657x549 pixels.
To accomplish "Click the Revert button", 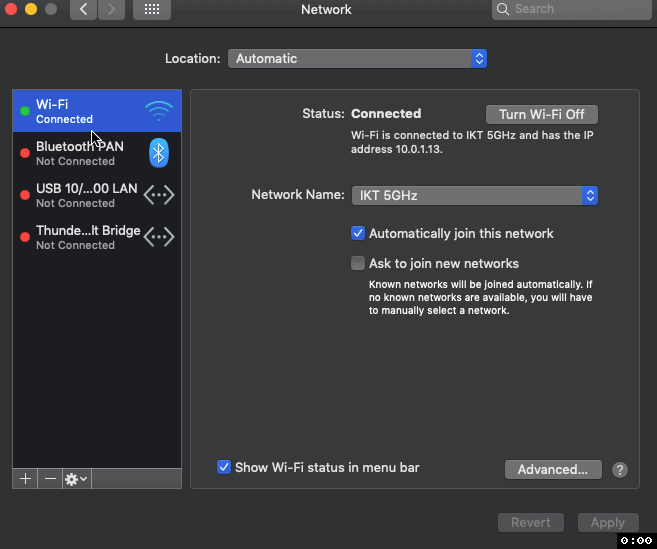I will [x=531, y=523].
